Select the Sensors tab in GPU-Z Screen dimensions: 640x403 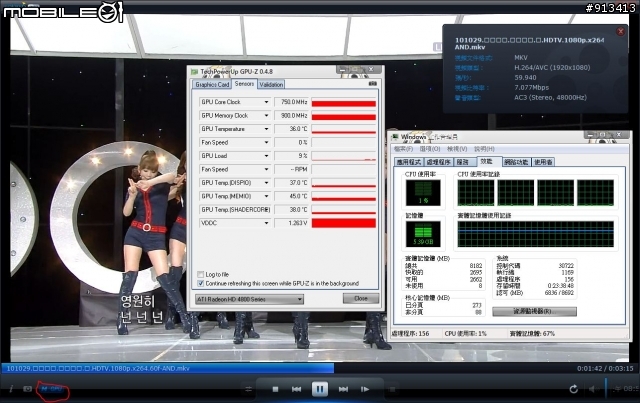click(x=244, y=84)
